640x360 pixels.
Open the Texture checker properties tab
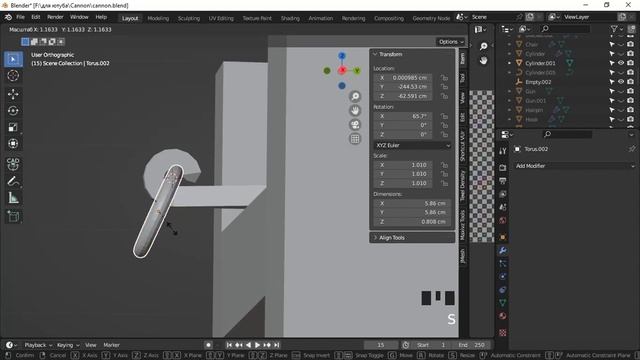502,333
